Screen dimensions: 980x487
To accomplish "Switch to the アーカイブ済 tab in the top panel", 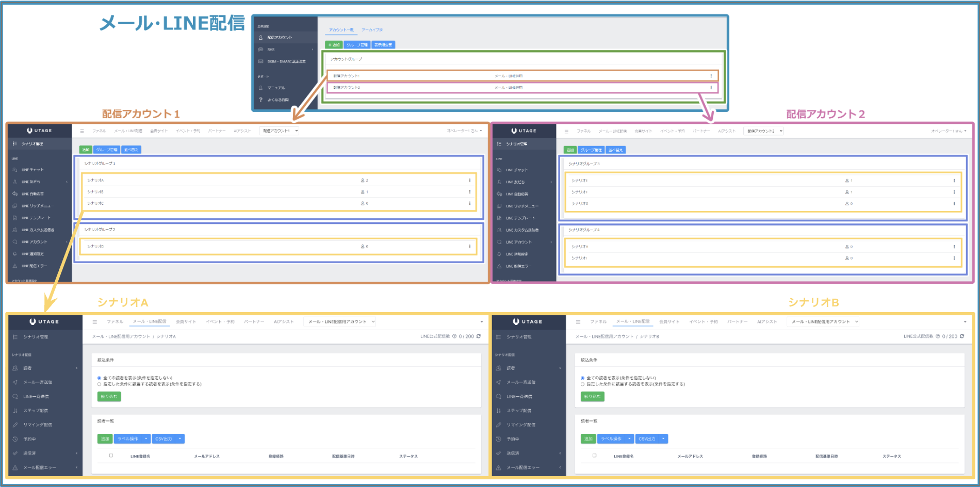I will 372,30.
